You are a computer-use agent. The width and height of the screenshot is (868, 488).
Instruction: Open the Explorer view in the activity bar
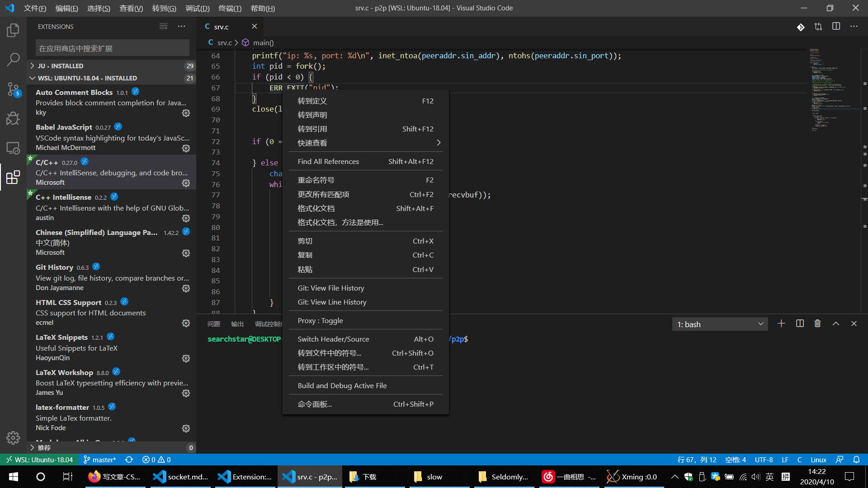pyautogui.click(x=13, y=30)
